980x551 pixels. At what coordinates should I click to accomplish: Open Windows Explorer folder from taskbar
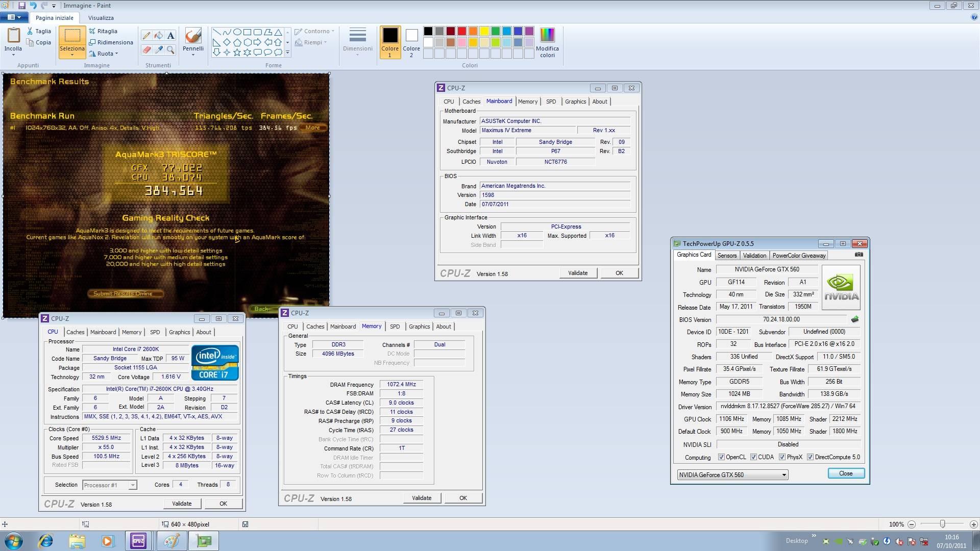(77, 541)
